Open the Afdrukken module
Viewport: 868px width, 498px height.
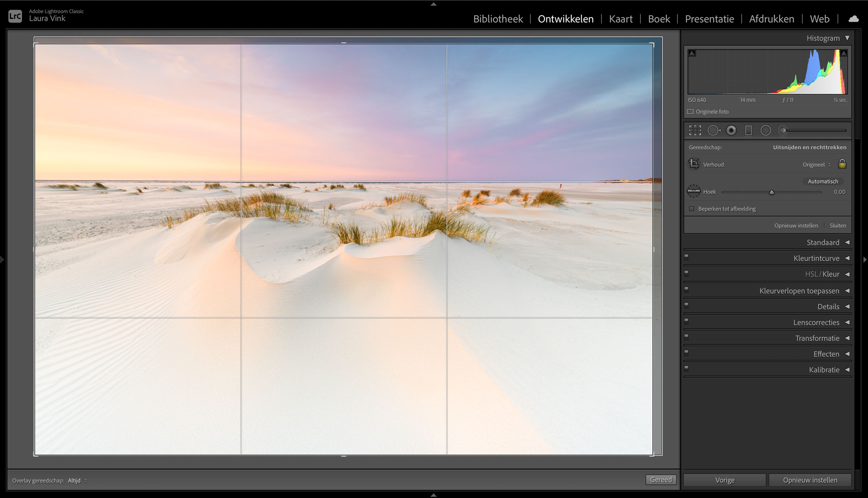tap(771, 19)
